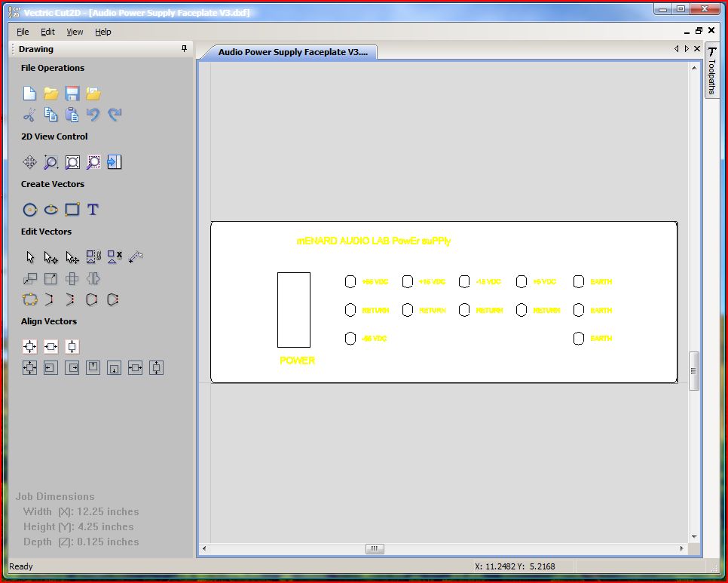Select Audio Power Supply Faceplate V3 tab
The image size is (728, 583).
click(x=292, y=52)
